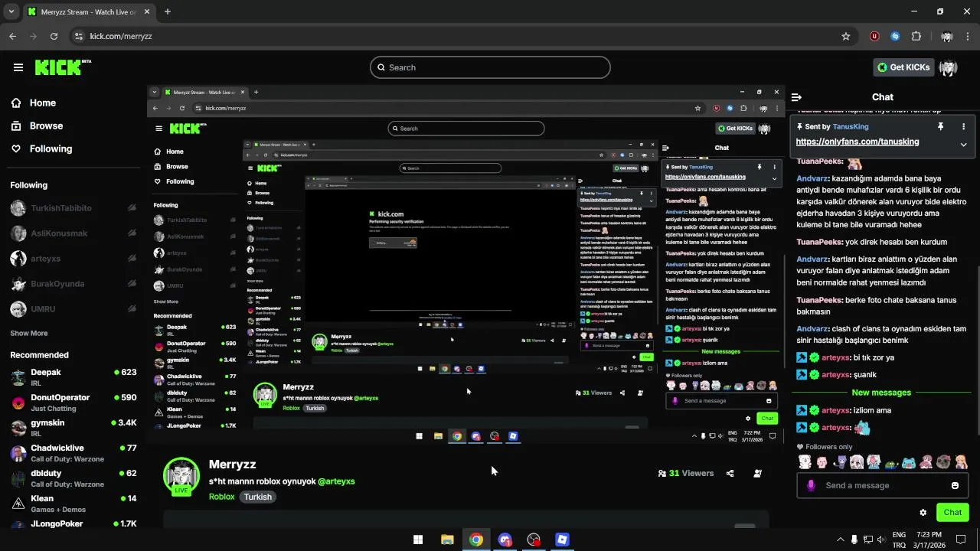Click the 31 Viewers count
The height and width of the screenshot is (551, 980).
click(686, 473)
